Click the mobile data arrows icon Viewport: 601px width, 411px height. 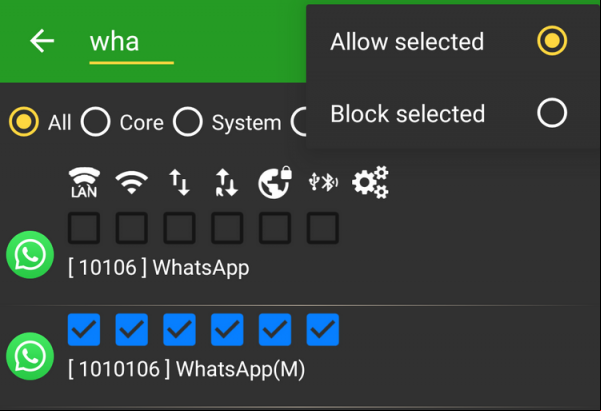click(x=179, y=182)
